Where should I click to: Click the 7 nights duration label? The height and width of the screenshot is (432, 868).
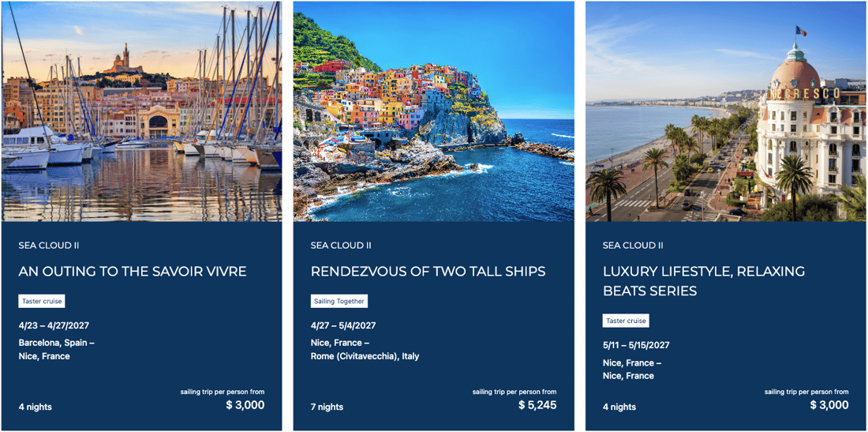[327, 407]
